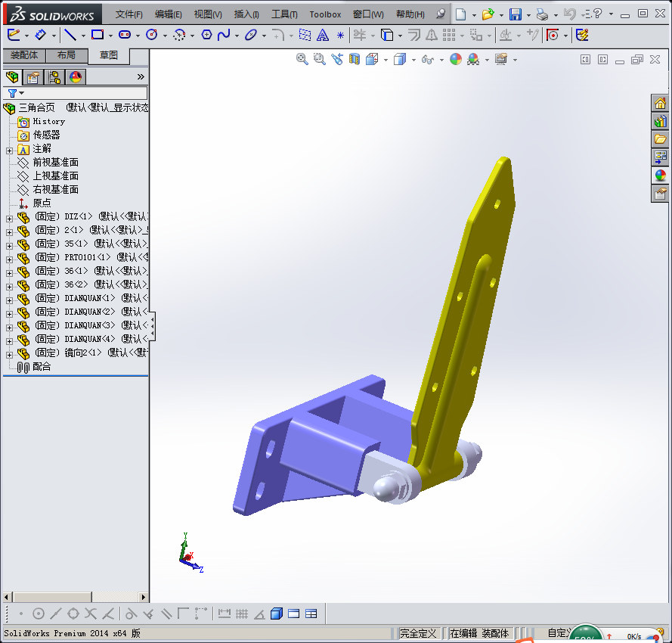The height and width of the screenshot is (643, 672).
Task: Expand the 镜向2<1> component node
Action: (9, 355)
